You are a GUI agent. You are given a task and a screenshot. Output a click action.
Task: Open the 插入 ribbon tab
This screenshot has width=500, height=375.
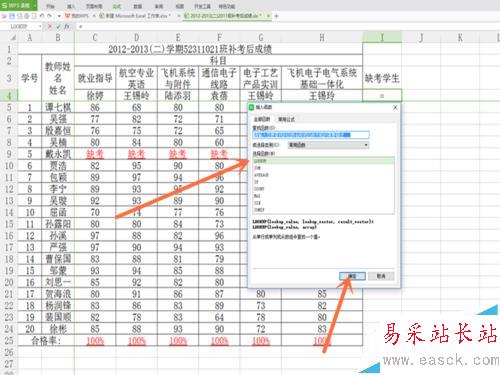point(71,6)
